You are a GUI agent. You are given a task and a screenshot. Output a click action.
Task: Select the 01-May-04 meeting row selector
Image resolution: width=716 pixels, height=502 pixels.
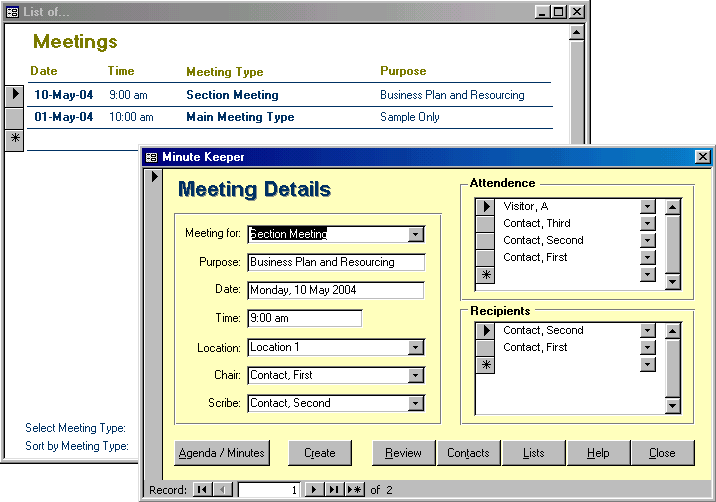pos(14,117)
